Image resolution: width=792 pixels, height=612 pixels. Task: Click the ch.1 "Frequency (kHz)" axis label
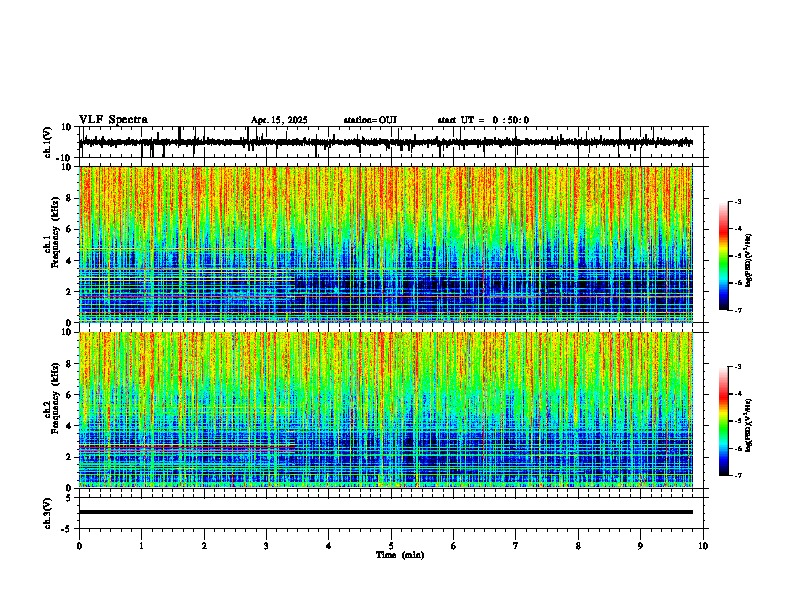point(56,232)
